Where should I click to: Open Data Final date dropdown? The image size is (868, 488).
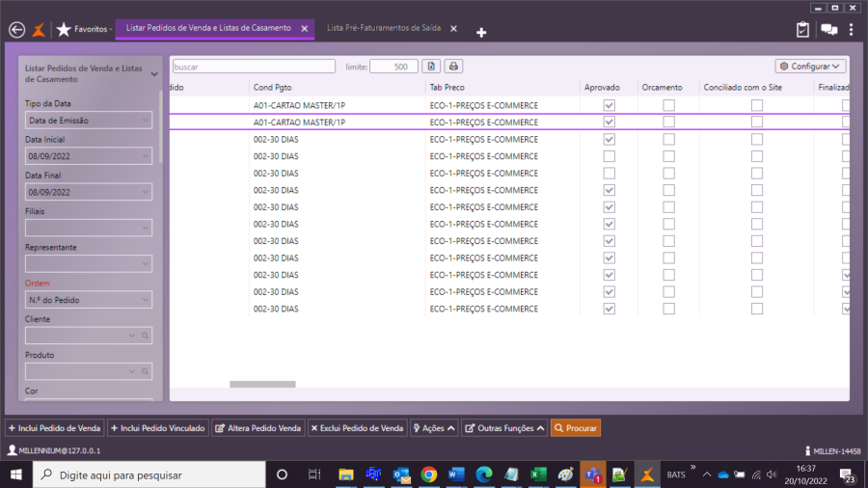point(89,192)
